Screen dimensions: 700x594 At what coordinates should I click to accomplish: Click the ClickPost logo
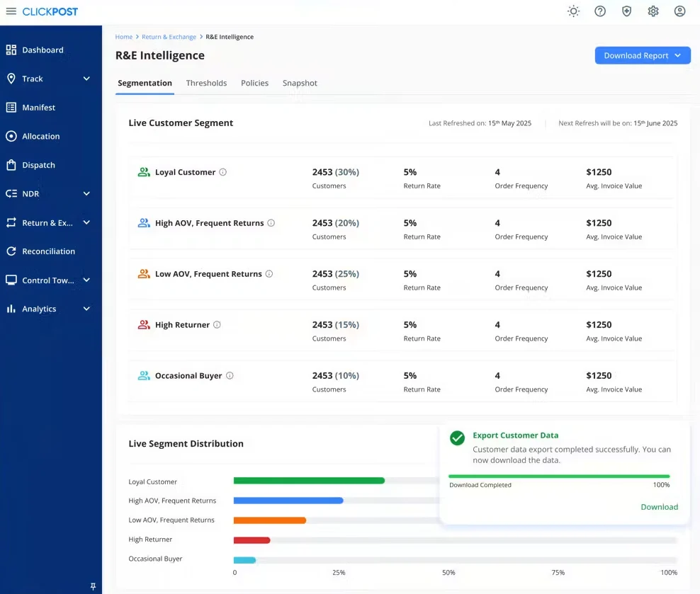pos(50,11)
